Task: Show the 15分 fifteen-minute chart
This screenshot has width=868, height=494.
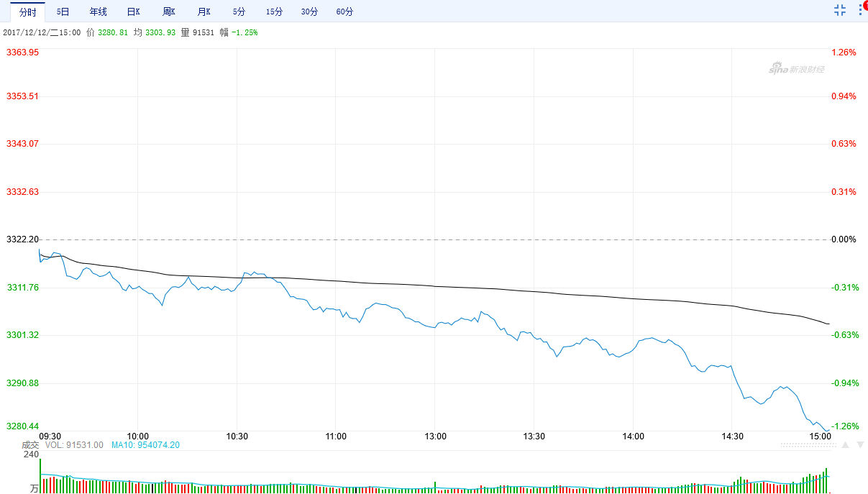Action: click(274, 12)
